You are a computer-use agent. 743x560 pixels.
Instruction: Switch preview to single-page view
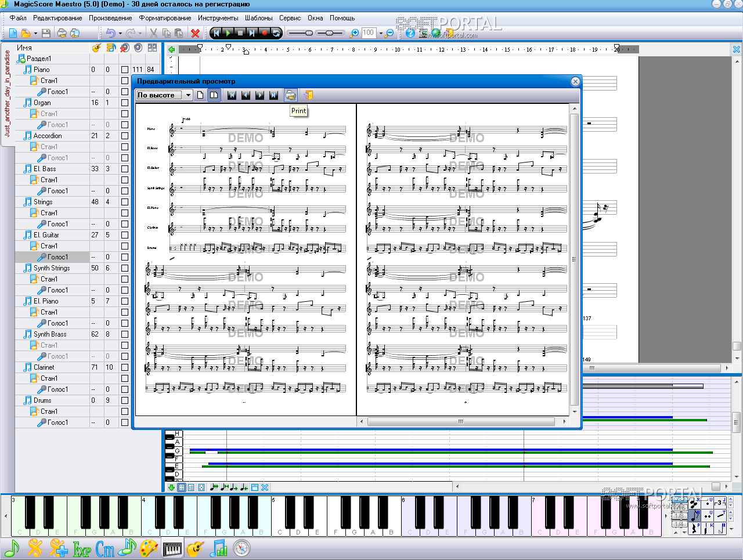[200, 95]
